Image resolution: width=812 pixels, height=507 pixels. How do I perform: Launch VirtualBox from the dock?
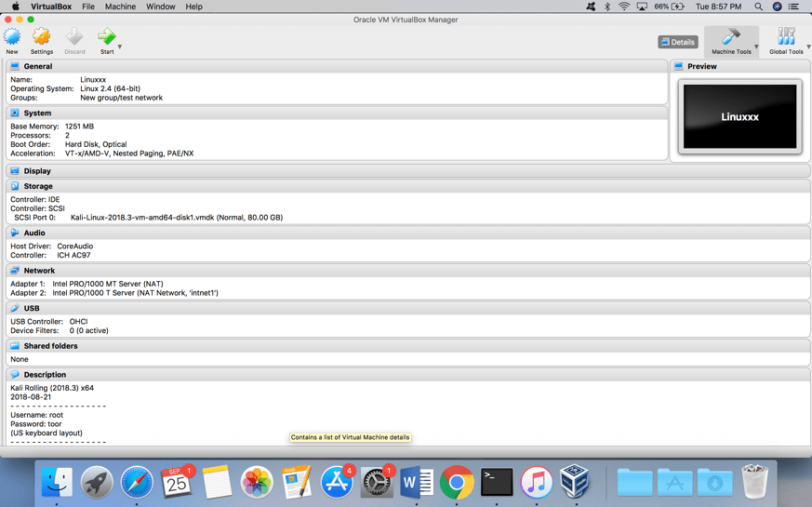click(575, 482)
